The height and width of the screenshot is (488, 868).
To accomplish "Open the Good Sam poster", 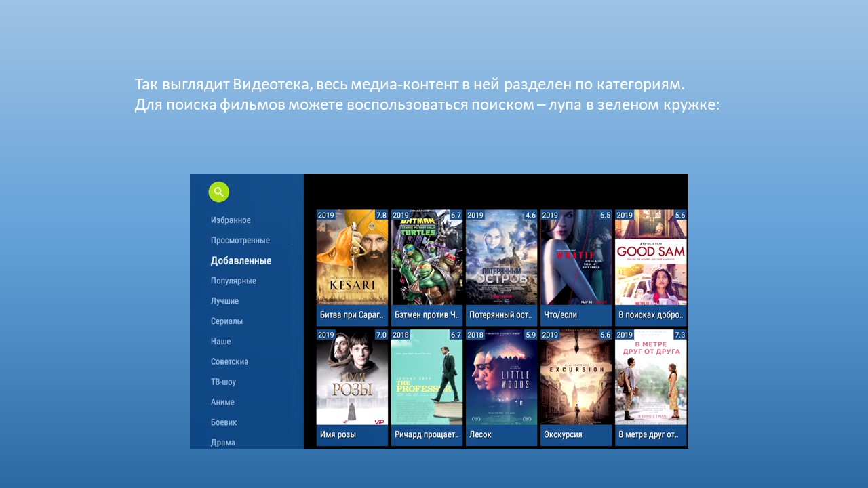I will pos(651,258).
